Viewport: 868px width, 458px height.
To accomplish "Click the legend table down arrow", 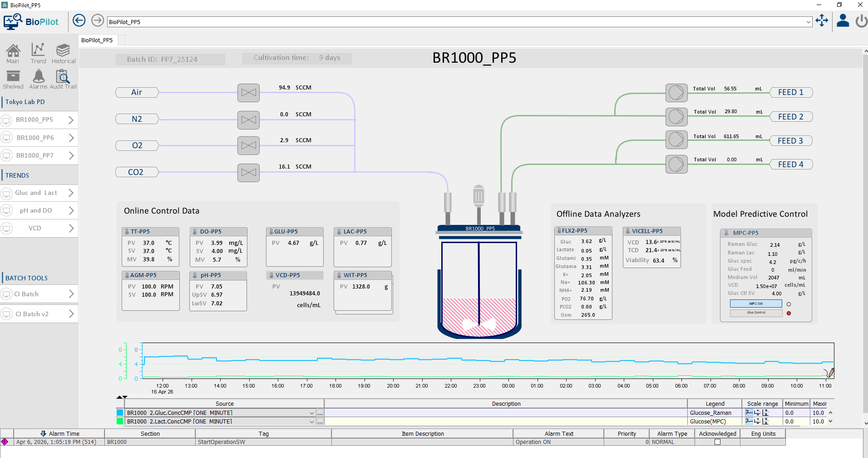I will (830, 421).
